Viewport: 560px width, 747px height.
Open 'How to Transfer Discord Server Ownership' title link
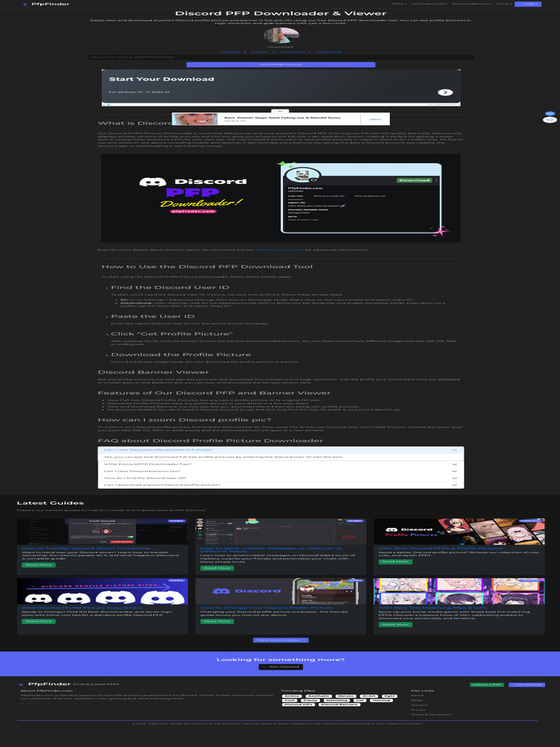click(86, 549)
